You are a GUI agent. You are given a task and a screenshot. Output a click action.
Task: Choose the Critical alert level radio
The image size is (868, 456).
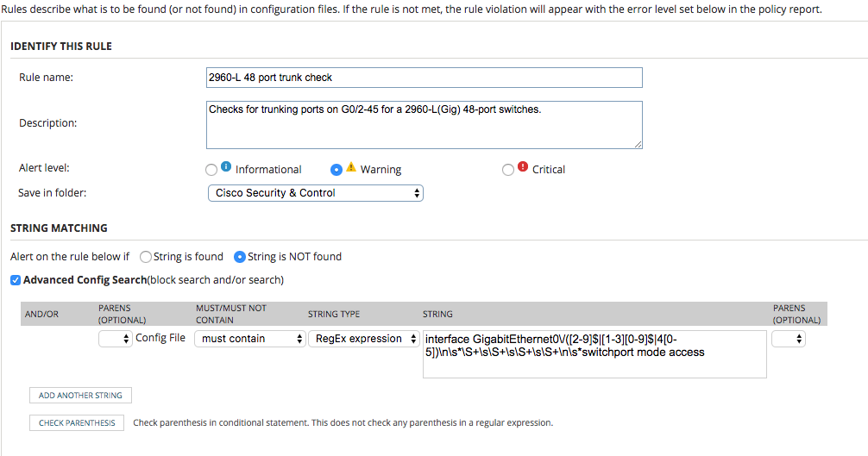coord(508,170)
